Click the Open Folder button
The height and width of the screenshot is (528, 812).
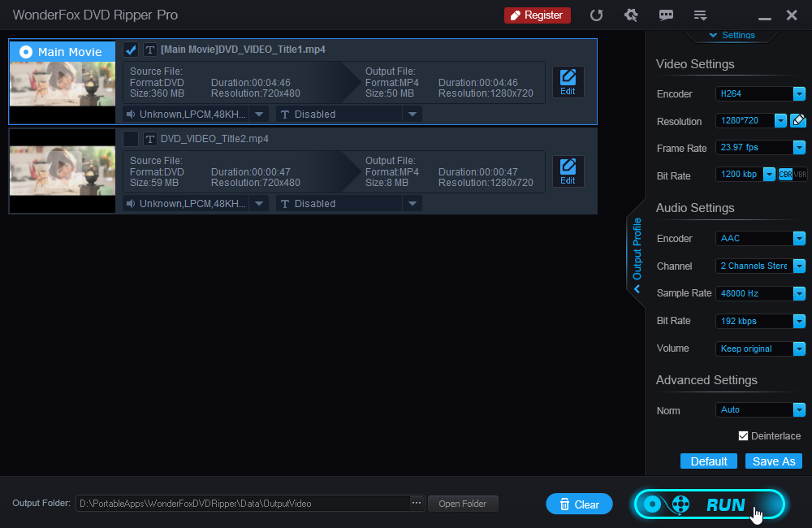click(463, 504)
